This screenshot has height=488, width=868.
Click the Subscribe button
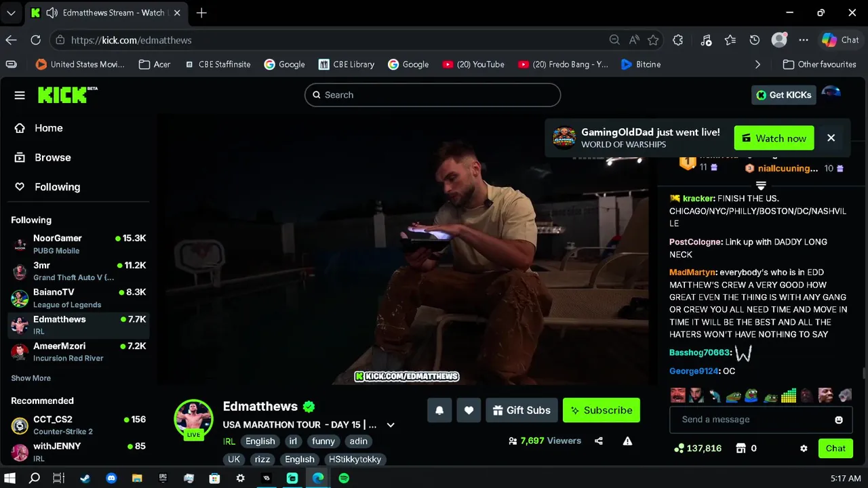click(601, 410)
